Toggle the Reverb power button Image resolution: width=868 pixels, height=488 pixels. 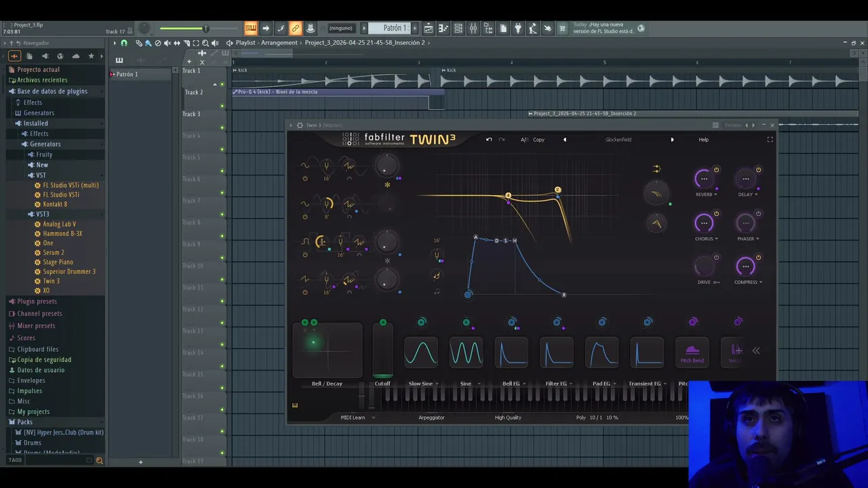[x=716, y=170]
